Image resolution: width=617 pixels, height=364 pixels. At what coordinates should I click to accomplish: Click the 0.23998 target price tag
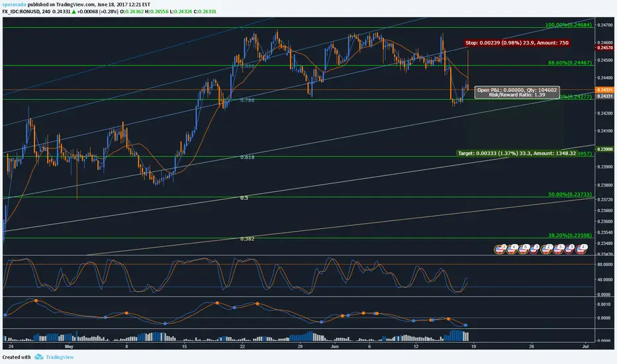click(604, 149)
